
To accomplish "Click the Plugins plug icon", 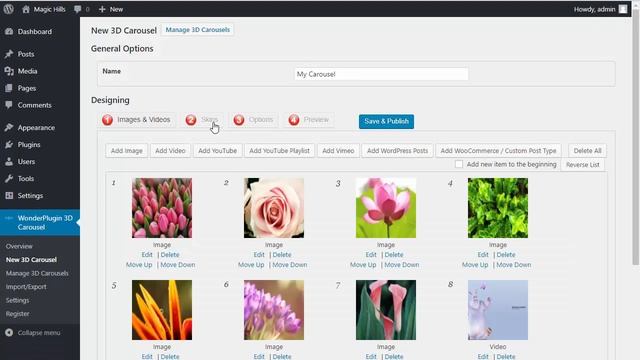I will pyautogui.click(x=9, y=144).
